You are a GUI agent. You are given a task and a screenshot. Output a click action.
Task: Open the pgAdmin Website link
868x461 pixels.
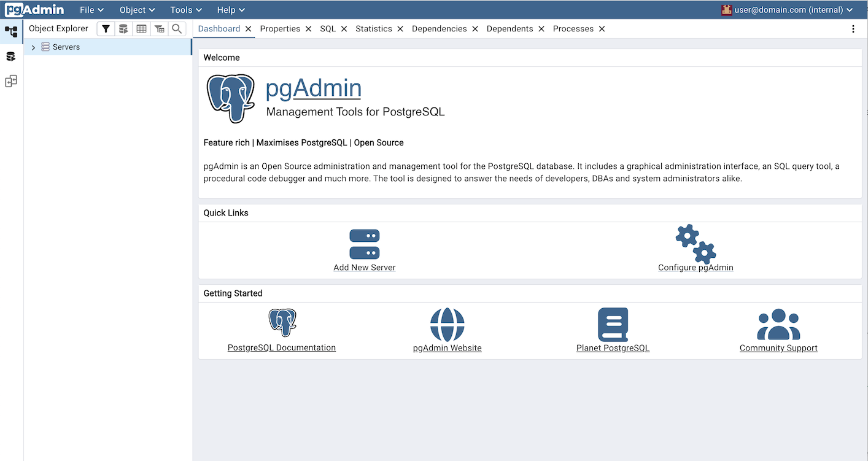[447, 348]
